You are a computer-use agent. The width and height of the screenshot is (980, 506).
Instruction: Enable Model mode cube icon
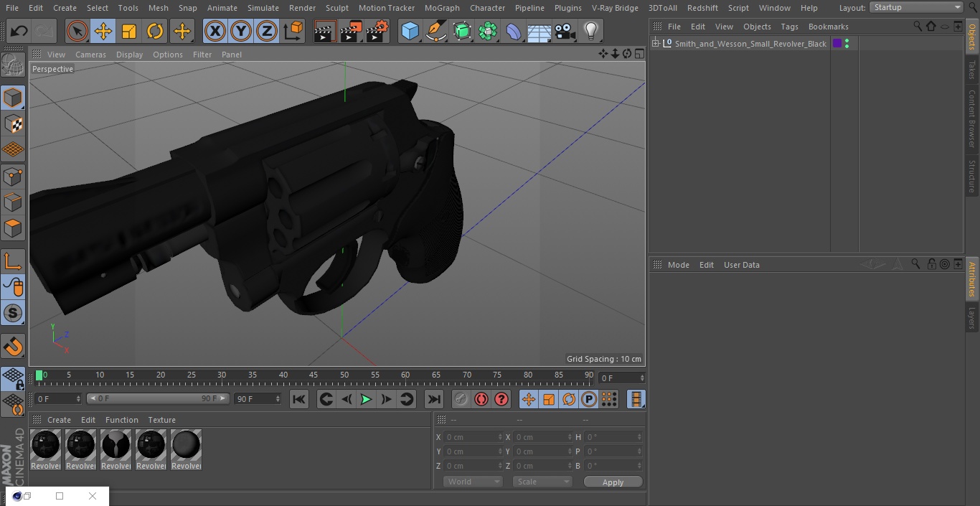coord(13,98)
